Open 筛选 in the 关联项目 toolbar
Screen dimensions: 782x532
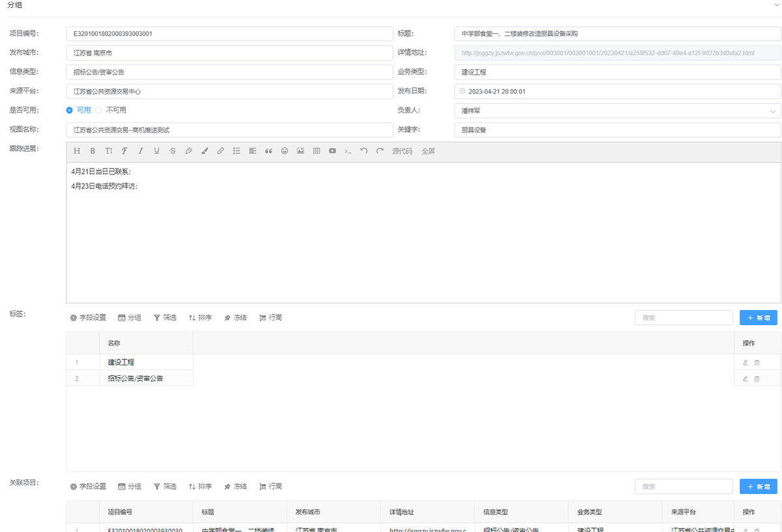click(165, 486)
